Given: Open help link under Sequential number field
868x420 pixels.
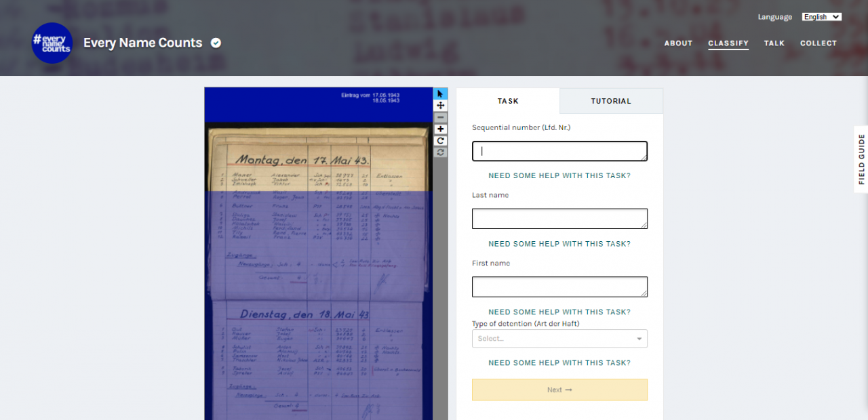Looking at the screenshot, I should tap(559, 175).
